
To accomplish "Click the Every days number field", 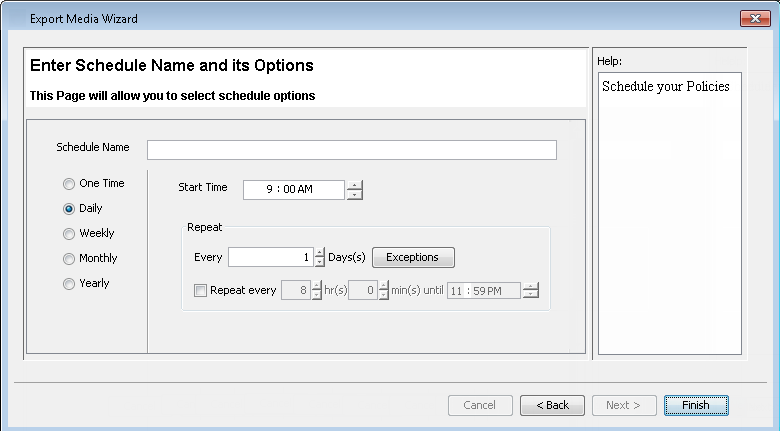I will coord(270,257).
